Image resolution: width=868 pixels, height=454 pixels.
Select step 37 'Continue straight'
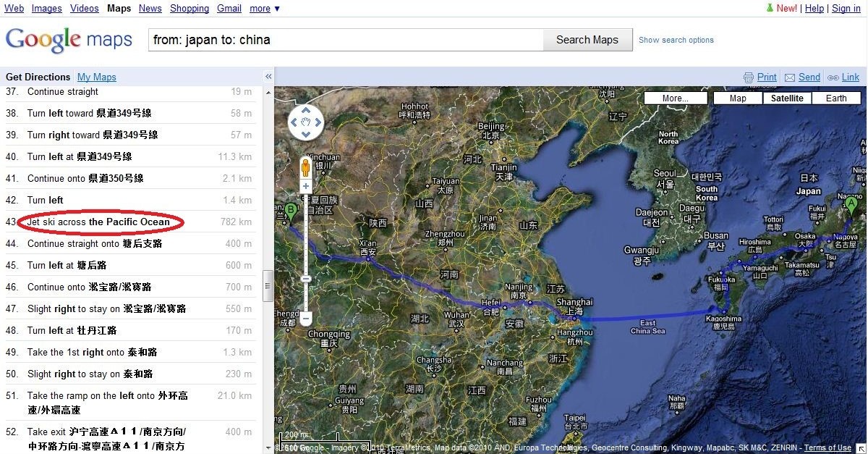(x=129, y=92)
